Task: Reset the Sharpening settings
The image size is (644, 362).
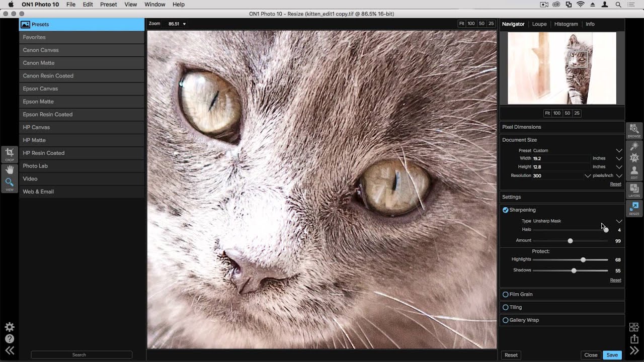Action: point(615,281)
